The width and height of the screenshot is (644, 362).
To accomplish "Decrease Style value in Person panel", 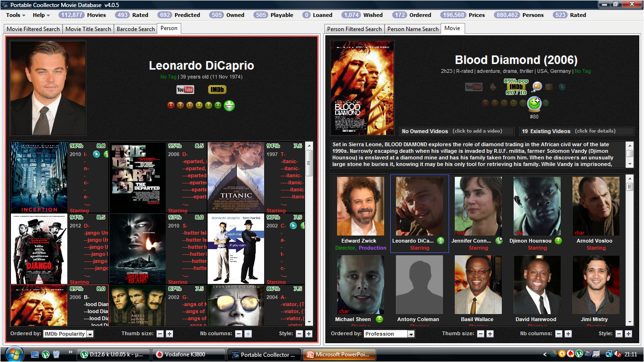I will click(x=299, y=334).
